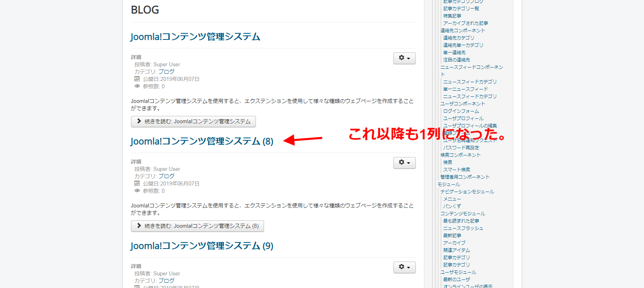The width and height of the screenshot is (644, 288).
Task: Select パスワード再設定 in sidebar menu
Action: coord(461,148)
